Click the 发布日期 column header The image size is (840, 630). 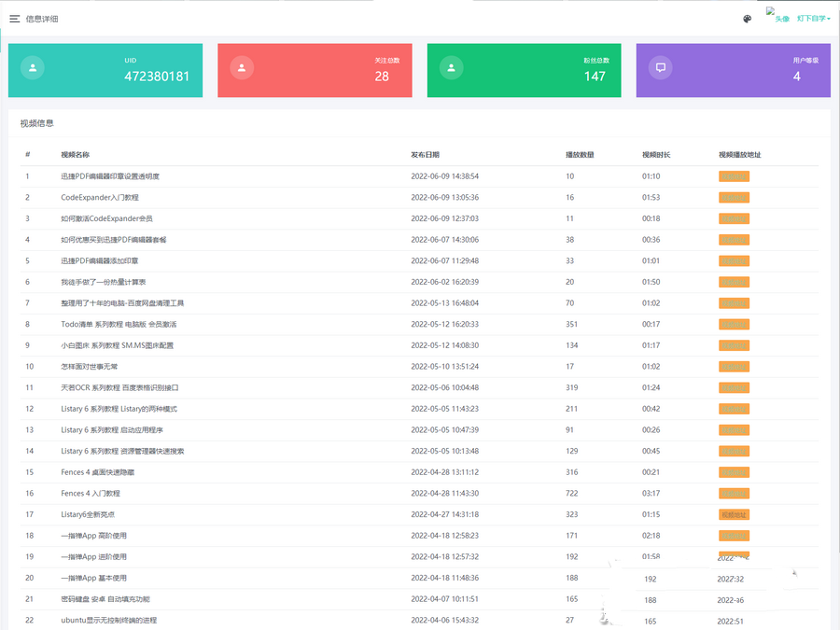pyautogui.click(x=425, y=154)
